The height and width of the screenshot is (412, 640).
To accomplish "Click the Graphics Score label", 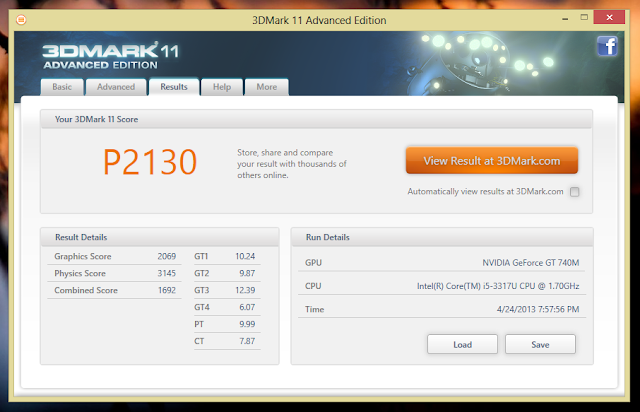I will (x=83, y=256).
